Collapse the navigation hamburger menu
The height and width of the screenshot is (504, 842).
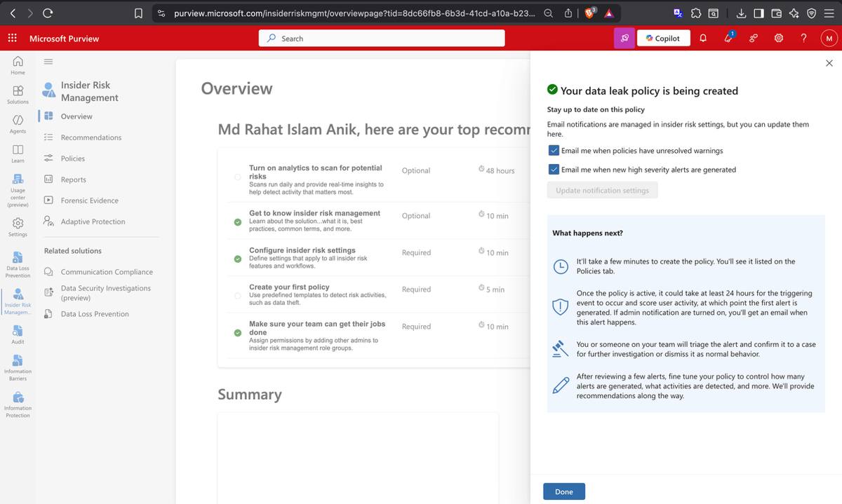pyautogui.click(x=48, y=62)
